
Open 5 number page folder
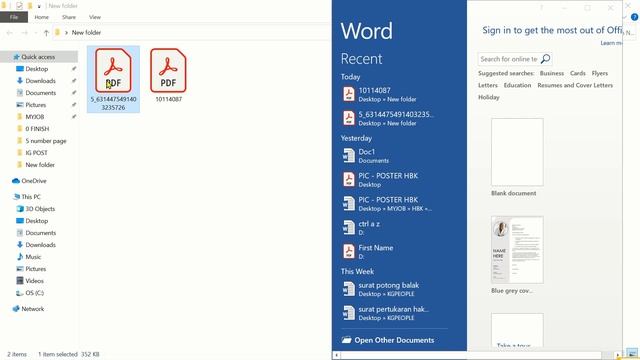click(46, 141)
